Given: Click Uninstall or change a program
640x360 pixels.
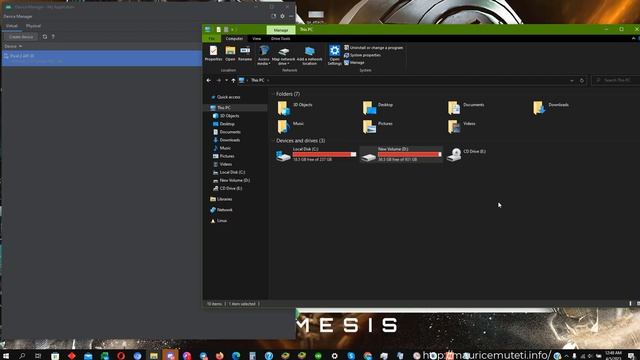Looking at the screenshot, I should click(x=373, y=48).
